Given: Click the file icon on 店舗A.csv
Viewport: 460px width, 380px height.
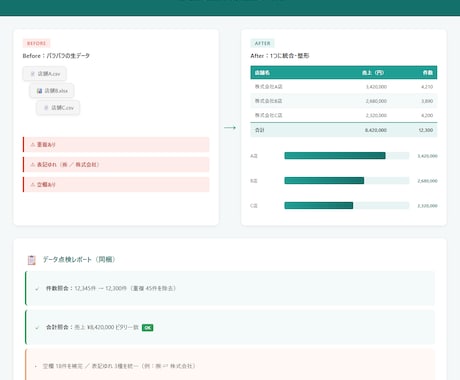Looking at the screenshot, I should pos(33,74).
